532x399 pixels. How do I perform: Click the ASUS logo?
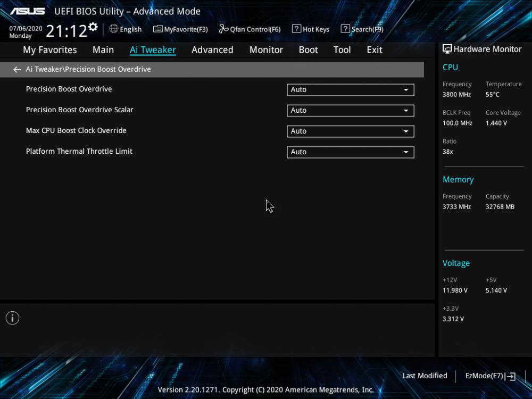tap(27, 12)
